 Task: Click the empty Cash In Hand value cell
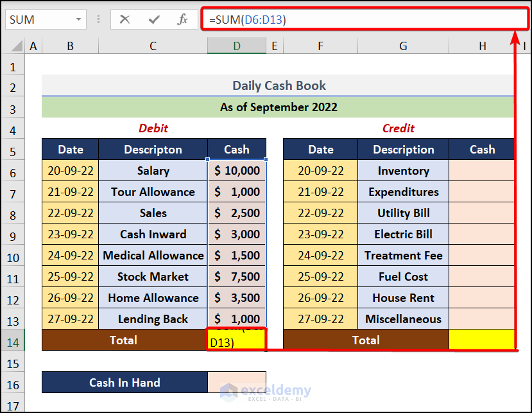[x=237, y=382]
